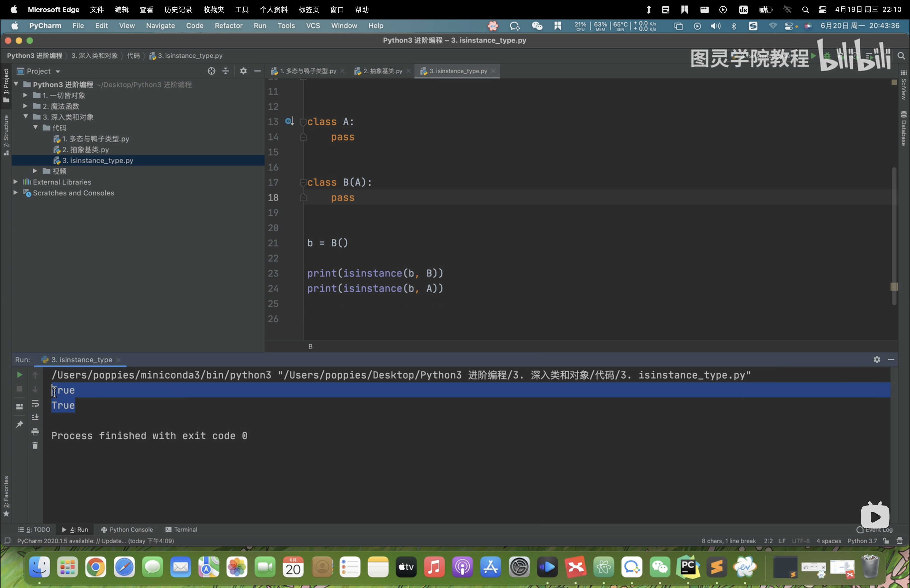Open the Refactor menu
The height and width of the screenshot is (588, 910).
click(x=228, y=26)
